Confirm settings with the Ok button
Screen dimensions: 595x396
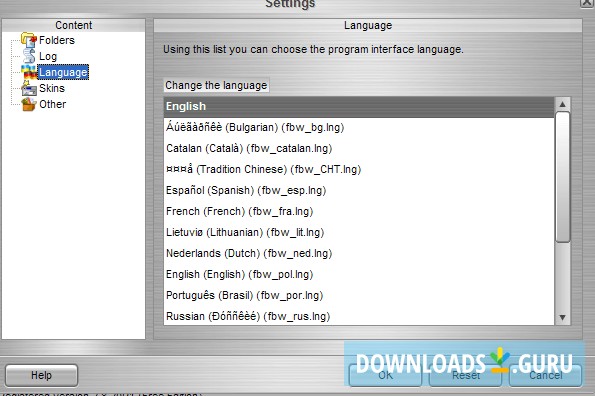pos(385,375)
